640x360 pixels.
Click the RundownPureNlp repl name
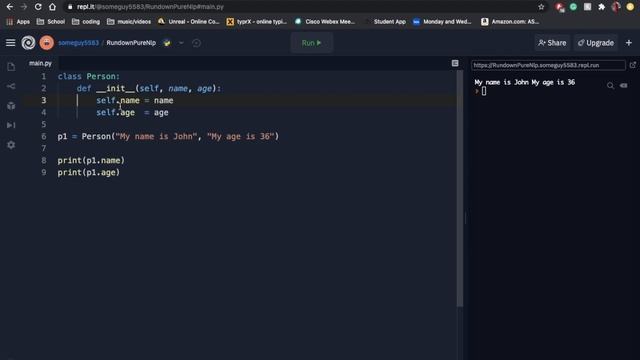point(131,43)
